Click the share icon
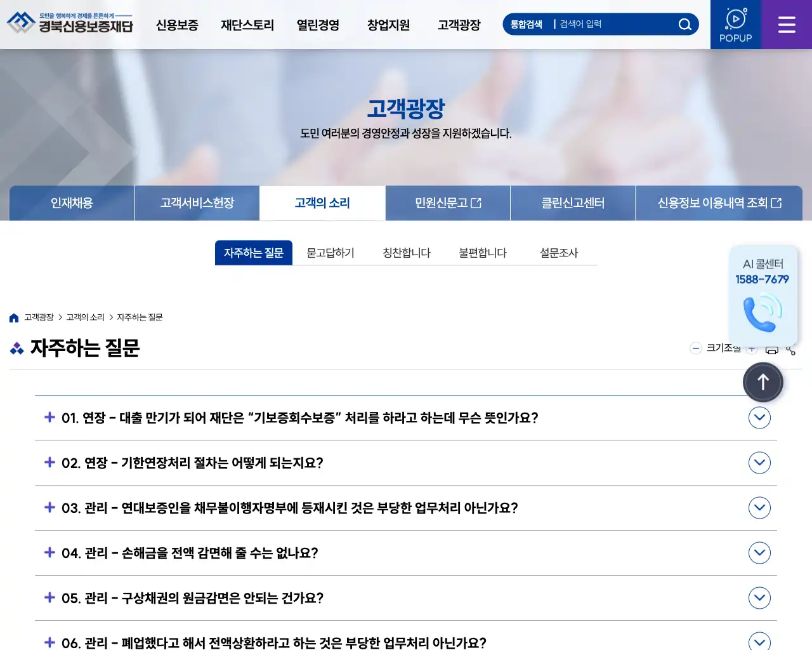The width and height of the screenshot is (812, 650). tap(790, 349)
